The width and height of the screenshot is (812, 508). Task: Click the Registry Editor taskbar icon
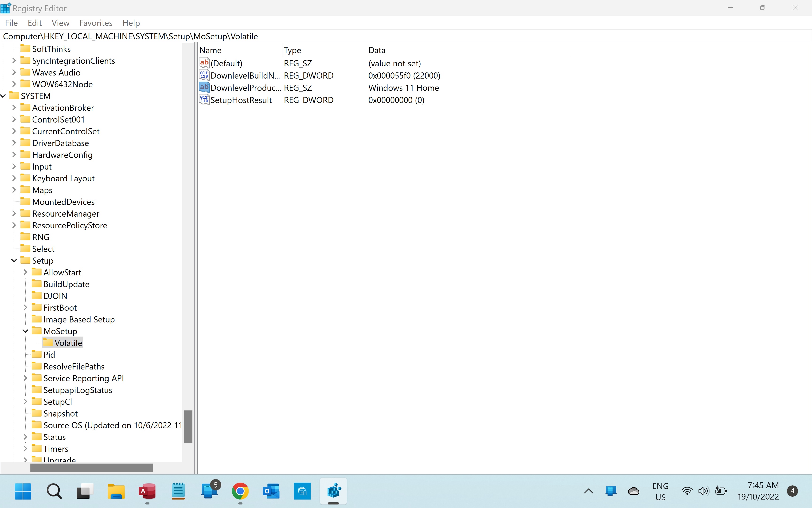click(333, 491)
